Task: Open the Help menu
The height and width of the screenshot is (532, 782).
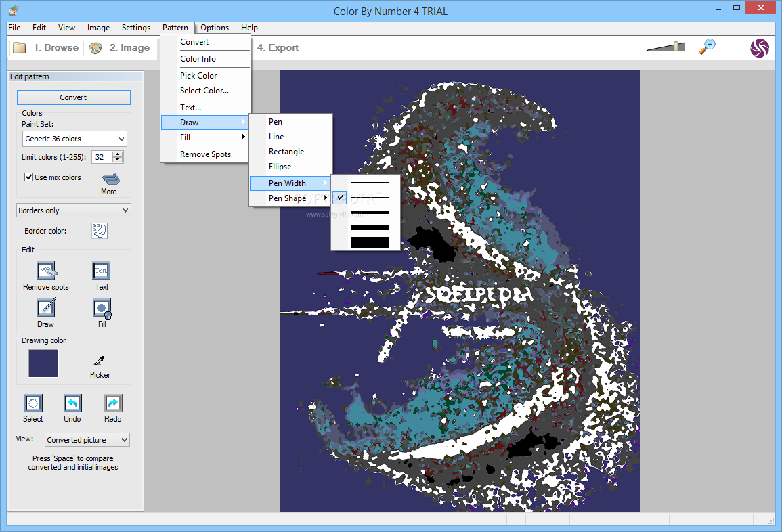Action: (249, 28)
